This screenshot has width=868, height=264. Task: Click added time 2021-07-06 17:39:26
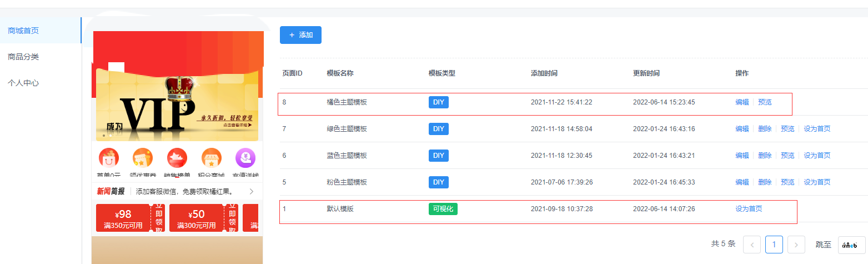(x=561, y=182)
